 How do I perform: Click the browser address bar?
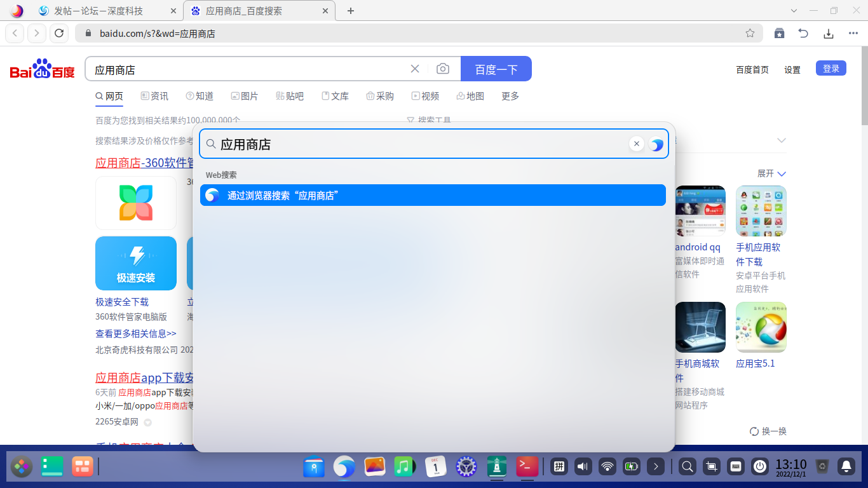click(x=419, y=33)
